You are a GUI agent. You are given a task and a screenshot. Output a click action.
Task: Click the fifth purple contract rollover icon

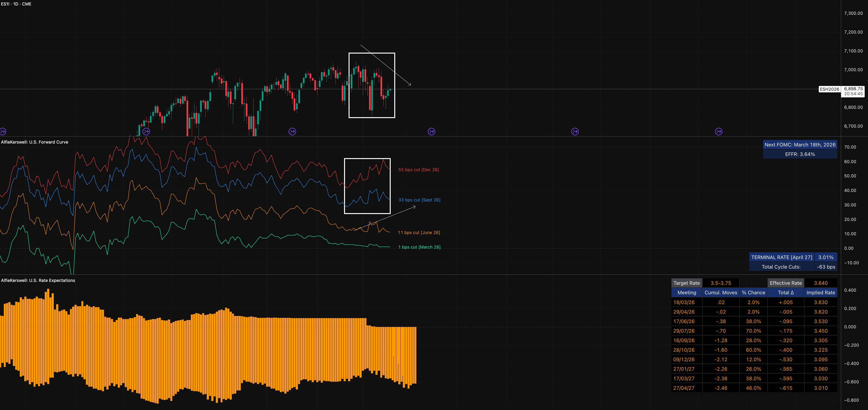click(x=575, y=131)
